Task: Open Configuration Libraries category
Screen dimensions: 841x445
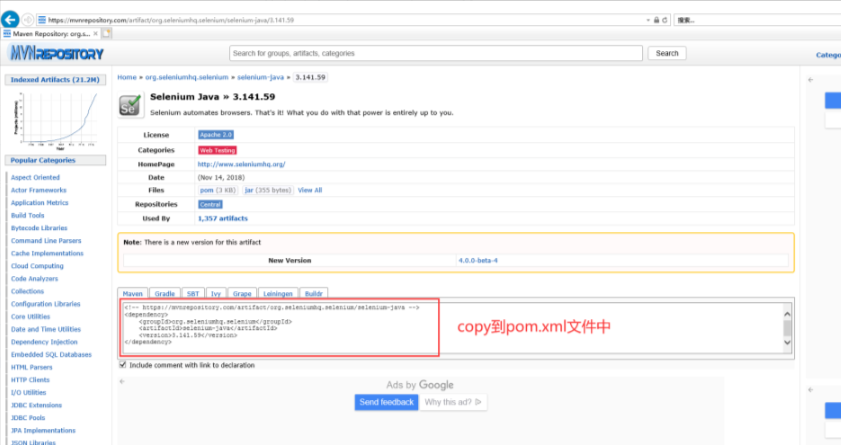Action: pos(46,304)
